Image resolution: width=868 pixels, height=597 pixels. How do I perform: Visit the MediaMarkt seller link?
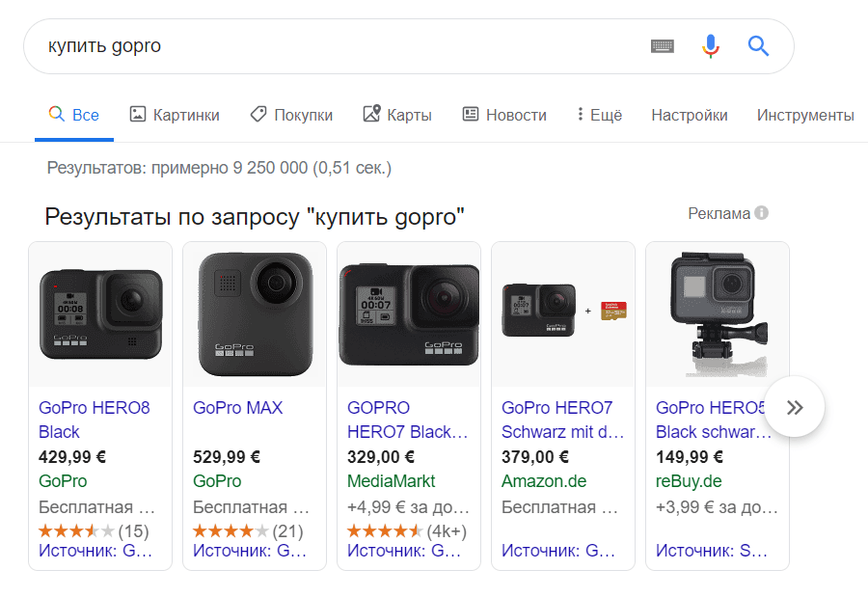pyautogui.click(x=392, y=480)
